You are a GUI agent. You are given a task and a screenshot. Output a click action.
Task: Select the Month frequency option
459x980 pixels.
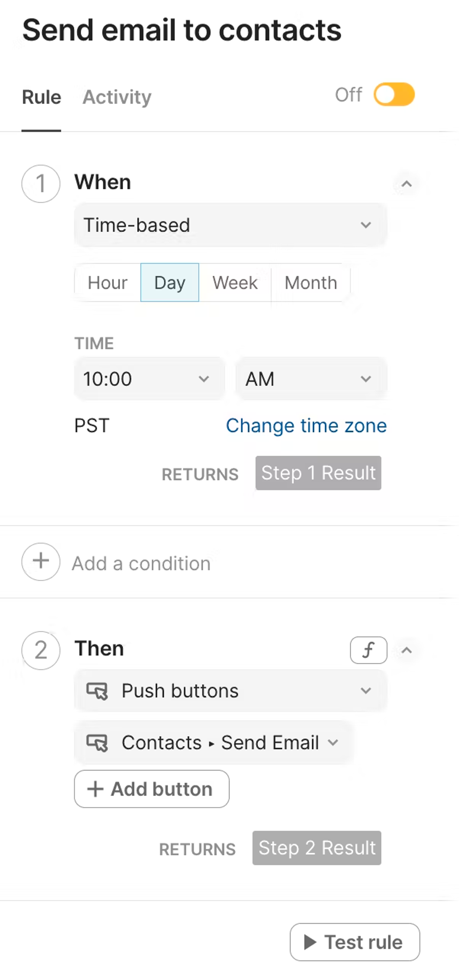click(311, 283)
